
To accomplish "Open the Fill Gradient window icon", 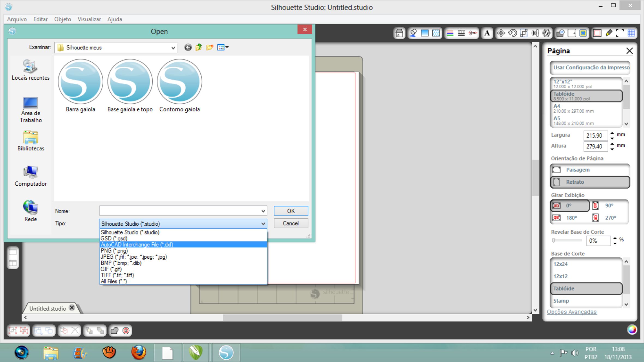I will 425,33.
